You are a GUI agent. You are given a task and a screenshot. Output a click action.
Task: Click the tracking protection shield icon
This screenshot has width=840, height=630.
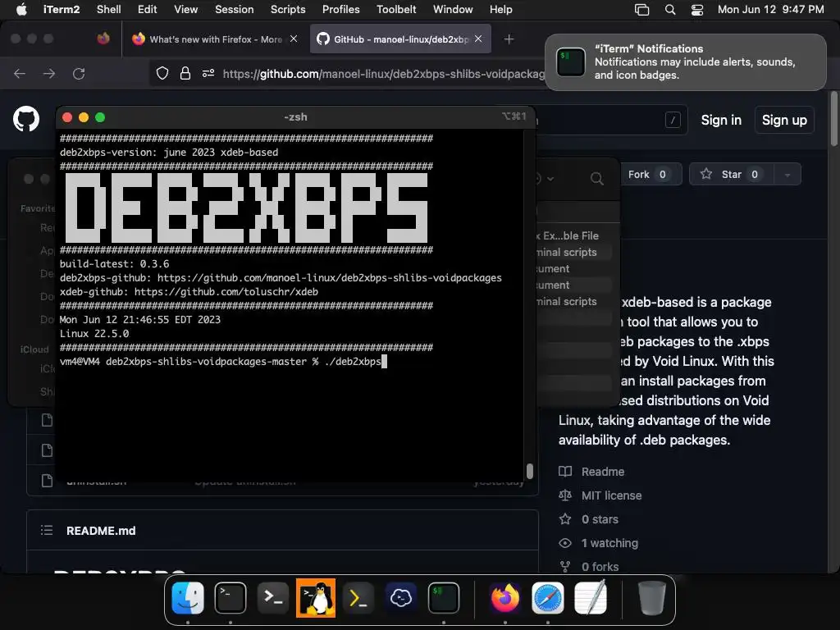point(162,73)
